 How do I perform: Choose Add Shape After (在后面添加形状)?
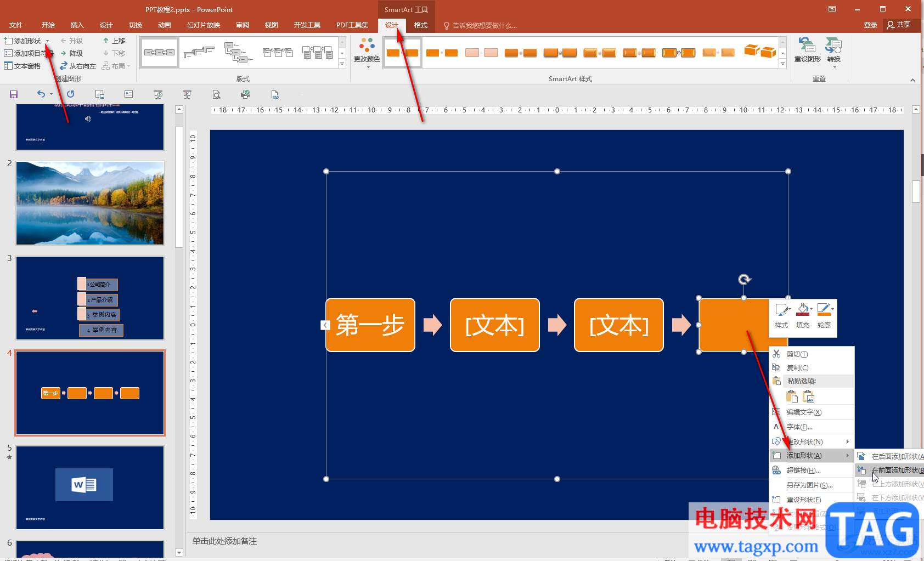tap(889, 456)
